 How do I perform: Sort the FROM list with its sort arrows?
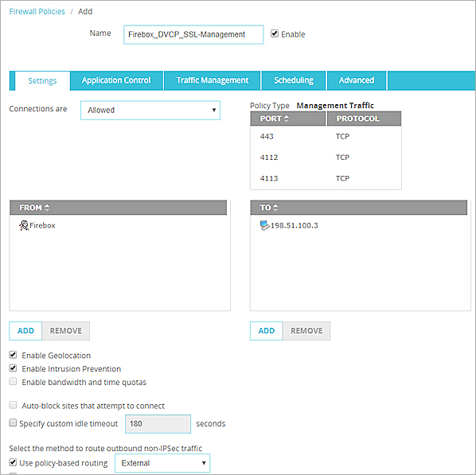click(x=47, y=208)
